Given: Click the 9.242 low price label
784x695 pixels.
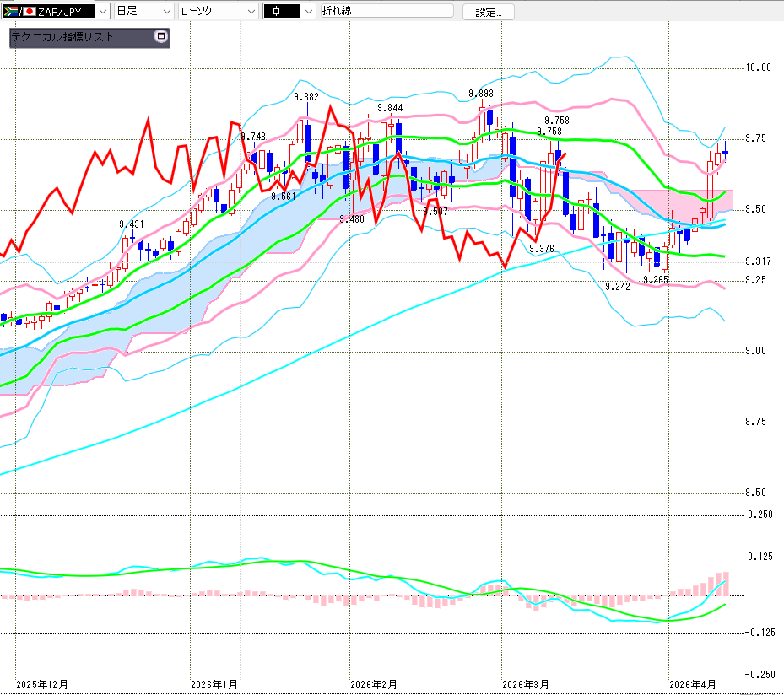Looking at the screenshot, I should click(x=618, y=287).
